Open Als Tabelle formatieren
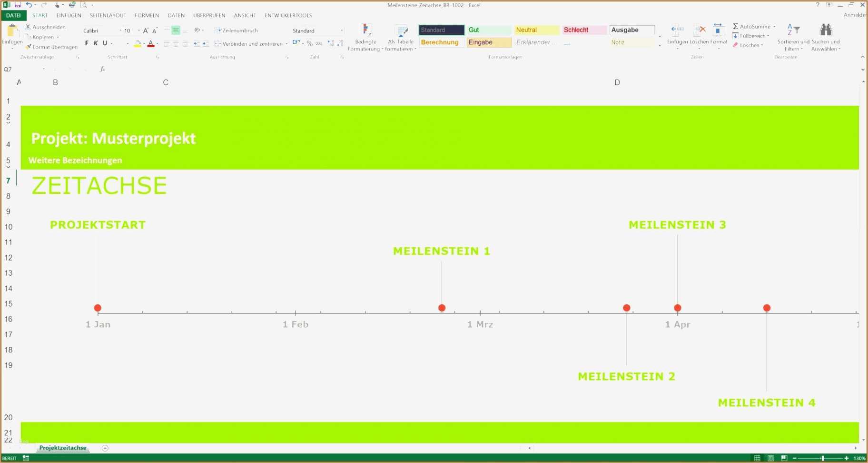 point(401,38)
